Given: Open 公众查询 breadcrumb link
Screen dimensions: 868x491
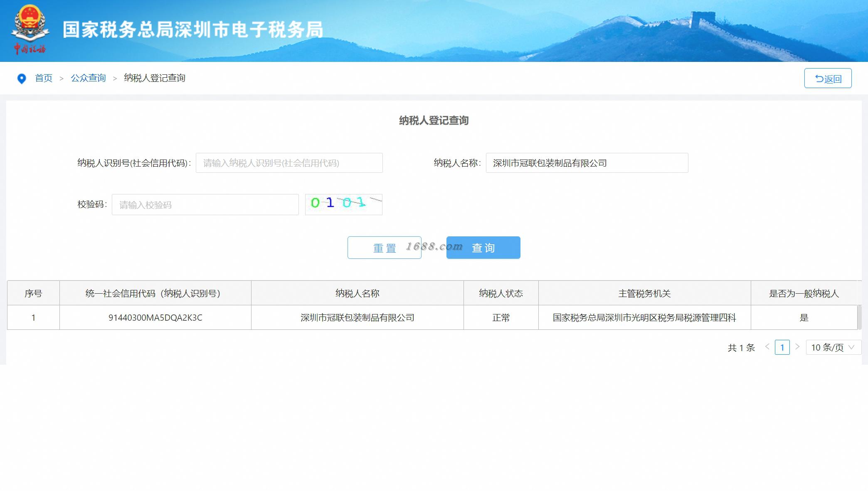Looking at the screenshot, I should (88, 78).
